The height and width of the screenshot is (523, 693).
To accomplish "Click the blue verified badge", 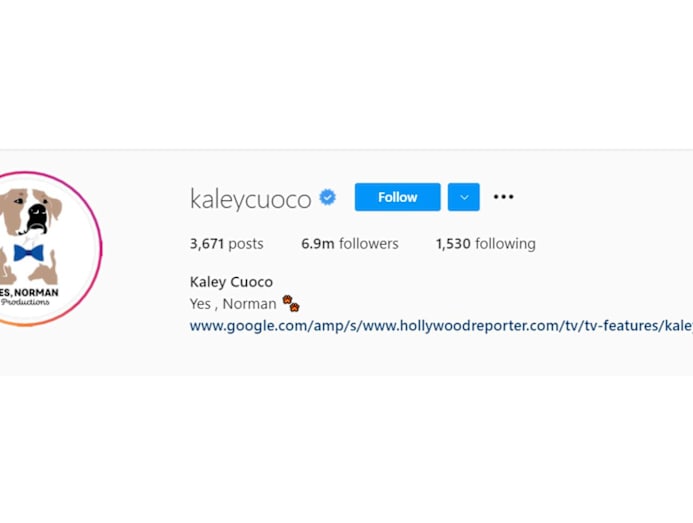I will tap(327, 197).
